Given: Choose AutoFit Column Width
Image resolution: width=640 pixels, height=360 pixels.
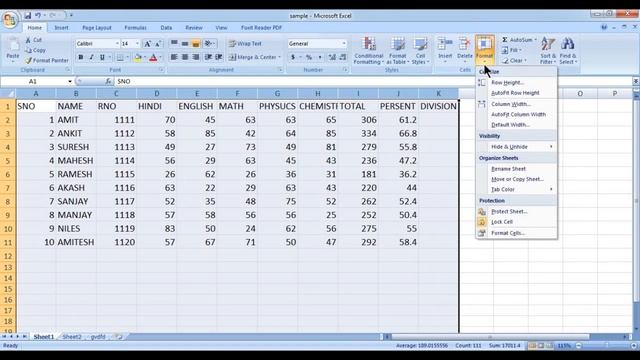Looking at the screenshot, I should pos(517,114).
